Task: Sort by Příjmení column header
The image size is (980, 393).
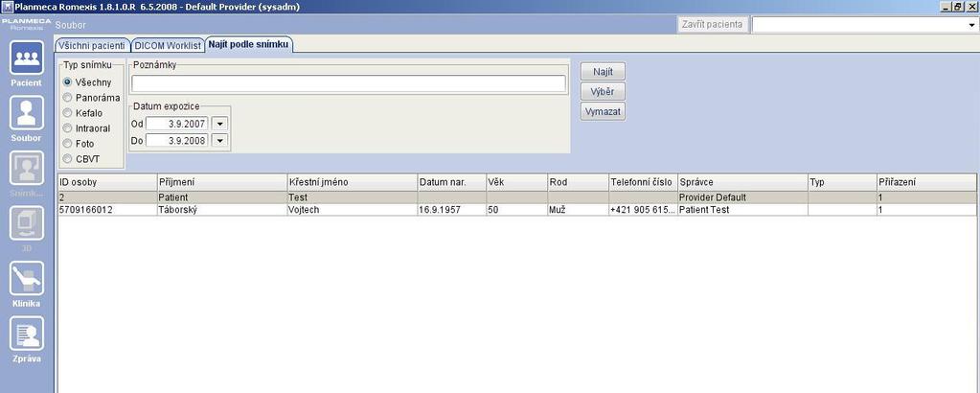Action: (x=222, y=182)
